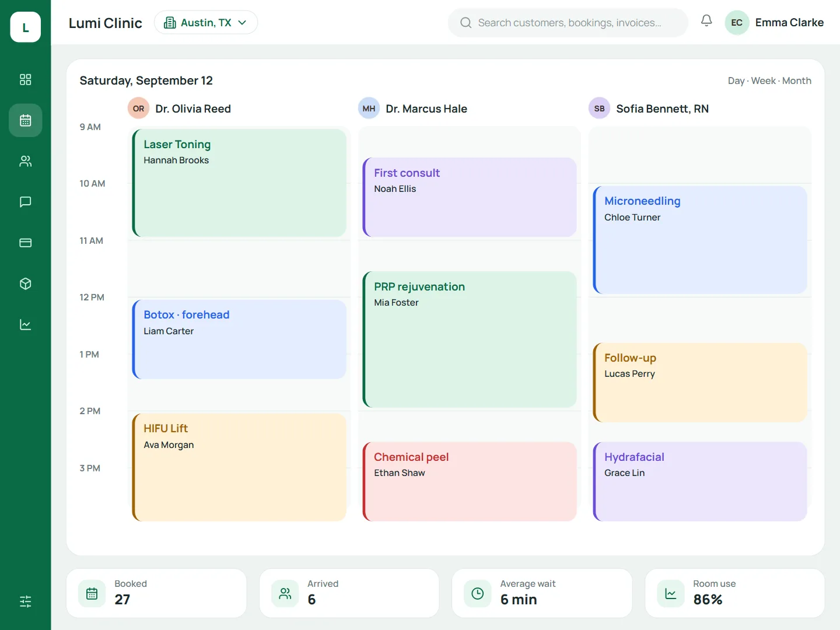Open the customers people icon in sidebar

click(x=25, y=161)
